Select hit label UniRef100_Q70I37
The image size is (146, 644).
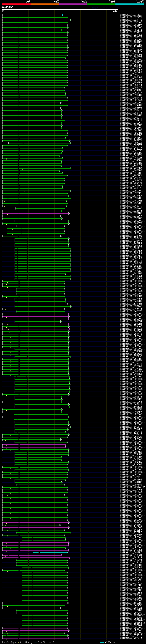tap(131, 50)
